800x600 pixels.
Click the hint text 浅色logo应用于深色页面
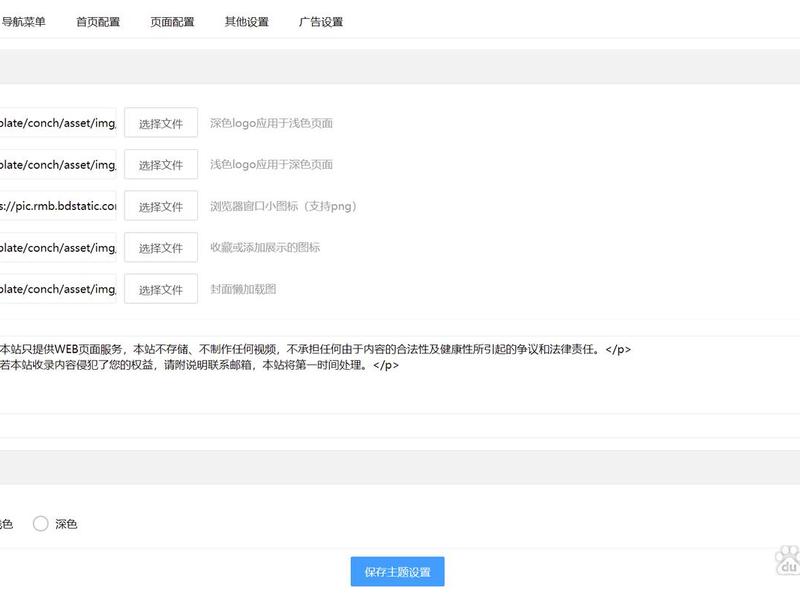(x=271, y=164)
